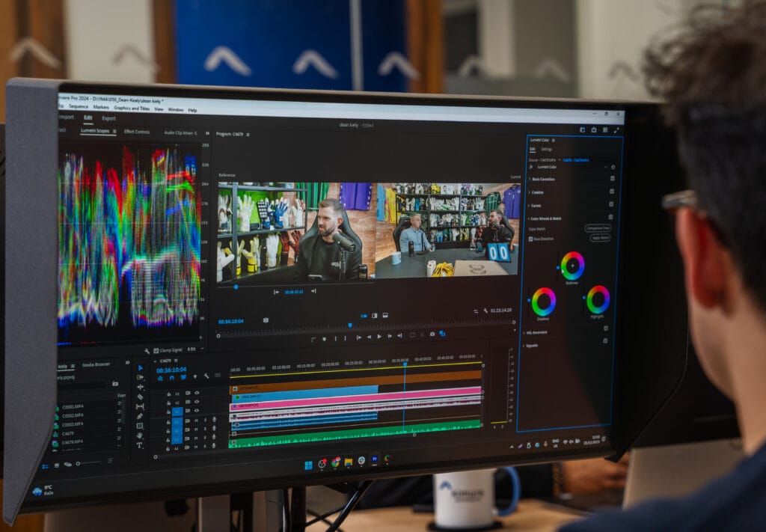Click the Windows Start button

pyautogui.click(x=308, y=465)
